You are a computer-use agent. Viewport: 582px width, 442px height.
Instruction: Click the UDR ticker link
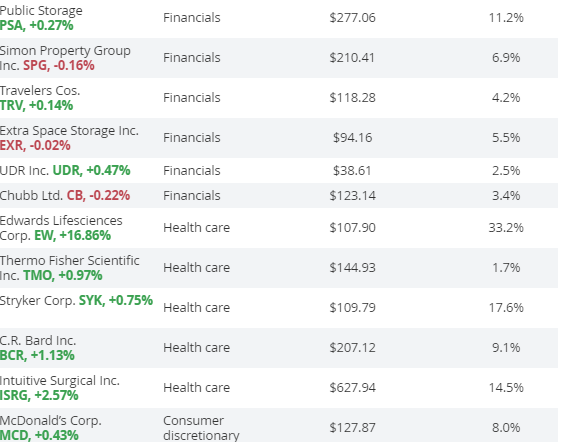tap(91, 170)
